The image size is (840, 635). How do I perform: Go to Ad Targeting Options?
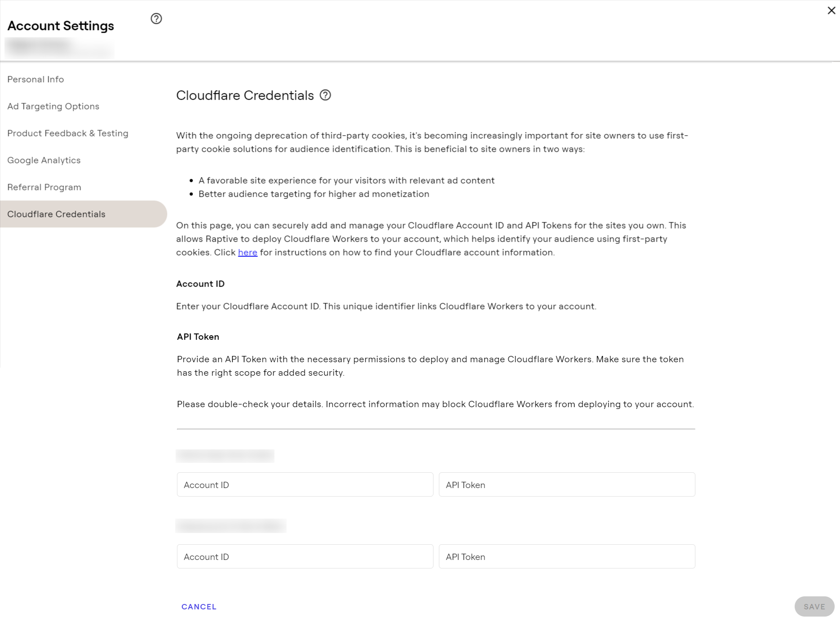(x=53, y=106)
